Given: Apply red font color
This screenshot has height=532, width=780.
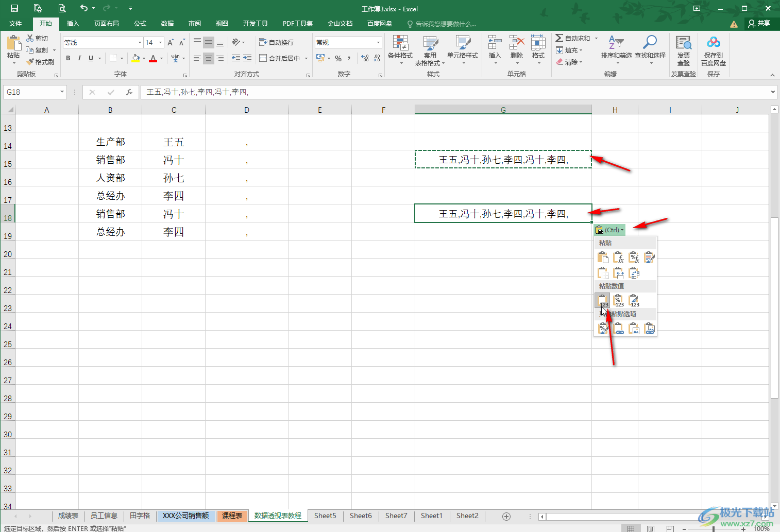Looking at the screenshot, I should [x=153, y=58].
